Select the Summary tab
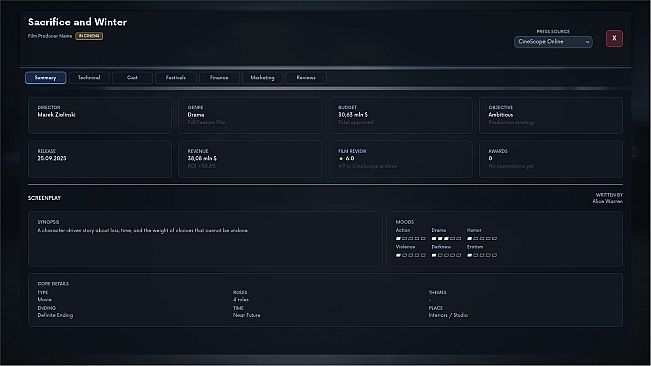This screenshot has width=651, height=366. pos(45,78)
